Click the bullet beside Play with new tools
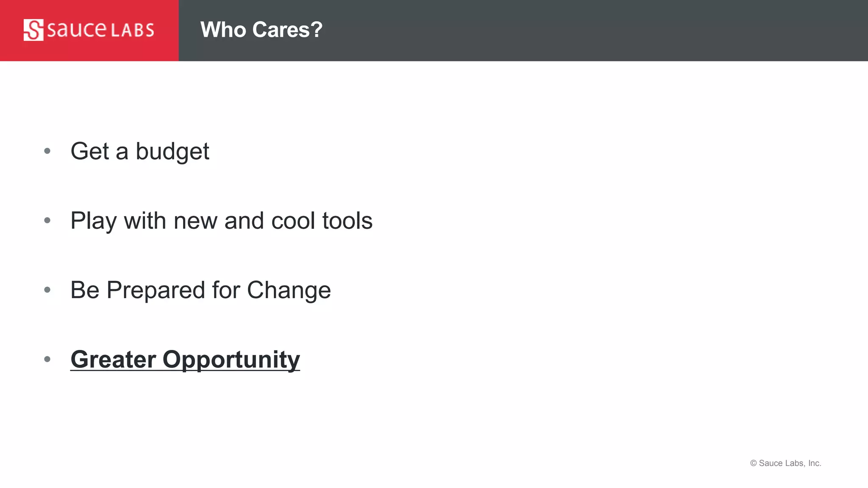 pos(47,220)
